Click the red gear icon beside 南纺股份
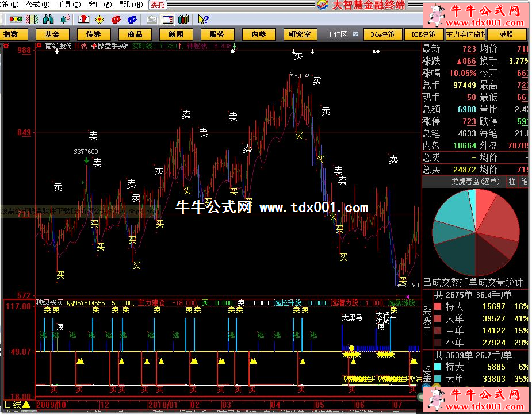The width and height of the screenshot is (532, 415). pyautogui.click(x=39, y=45)
